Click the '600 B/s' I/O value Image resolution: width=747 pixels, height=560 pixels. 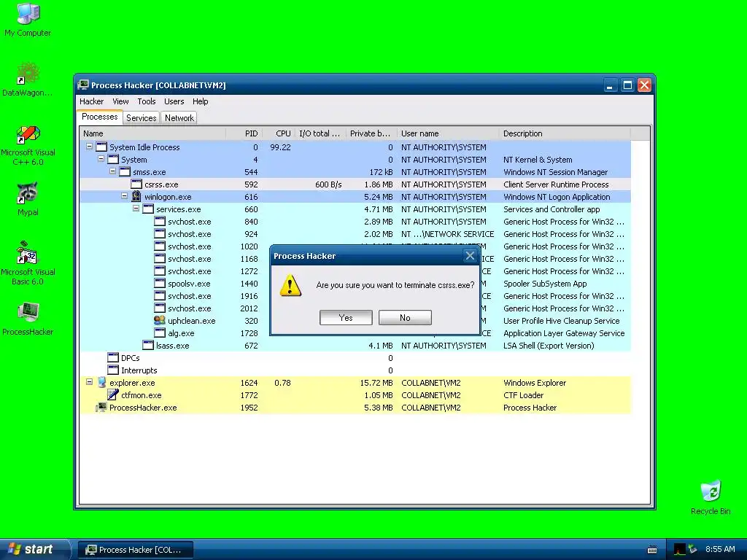328,184
